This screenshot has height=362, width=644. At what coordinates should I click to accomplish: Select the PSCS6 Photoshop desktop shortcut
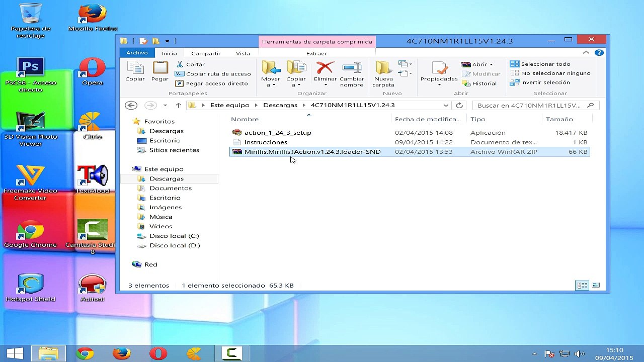pyautogui.click(x=31, y=75)
